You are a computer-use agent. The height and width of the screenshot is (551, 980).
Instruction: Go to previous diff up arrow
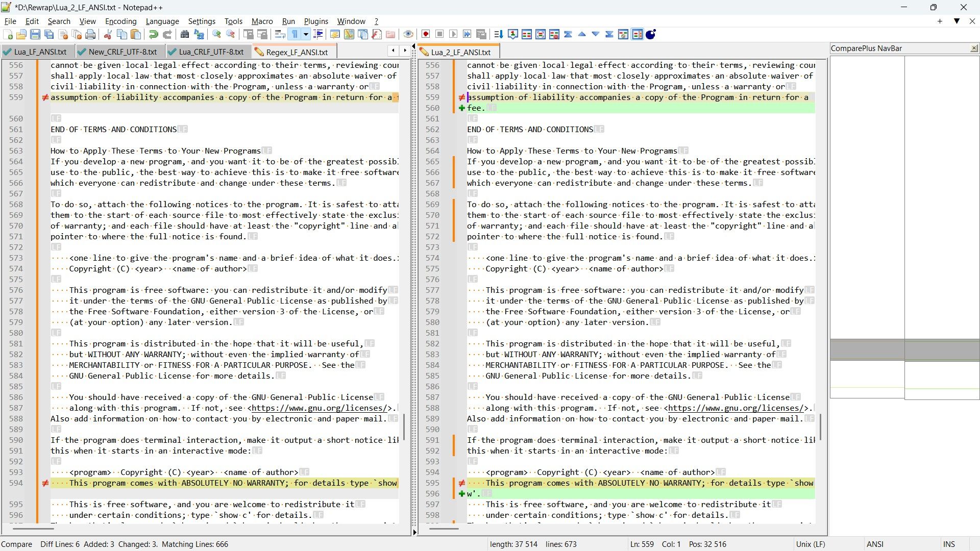582,34
